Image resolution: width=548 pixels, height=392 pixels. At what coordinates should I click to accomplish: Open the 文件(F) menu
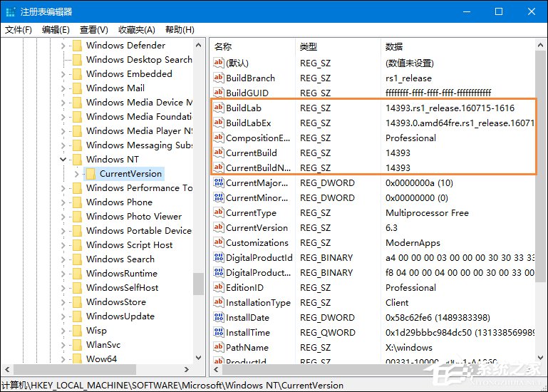[x=19, y=29]
